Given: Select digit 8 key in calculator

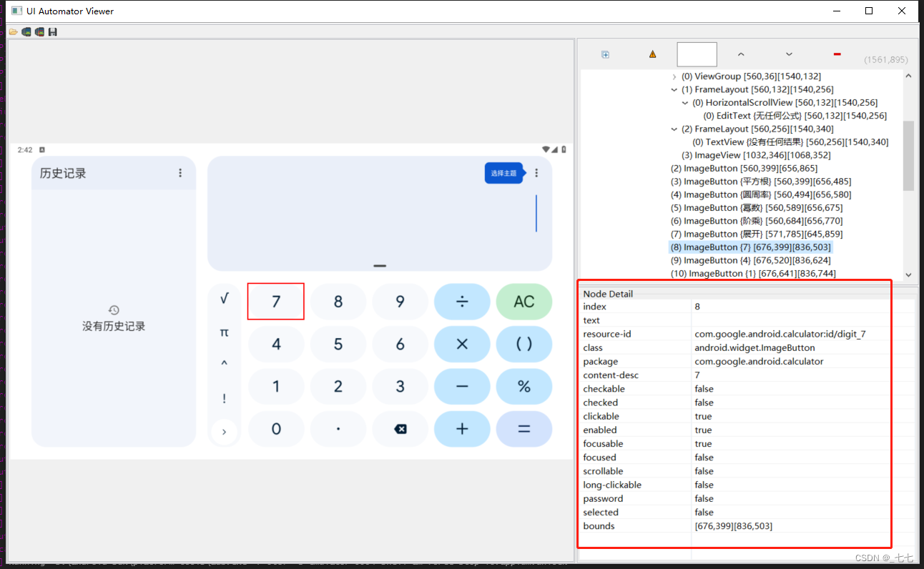Looking at the screenshot, I should [x=338, y=302].
